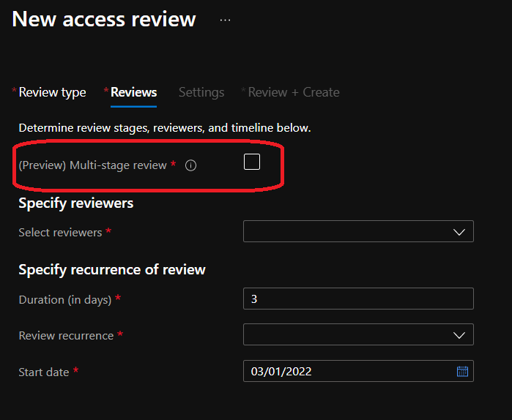Click the chevron arrow in Select reviewers box
512x420 pixels.
point(459,232)
